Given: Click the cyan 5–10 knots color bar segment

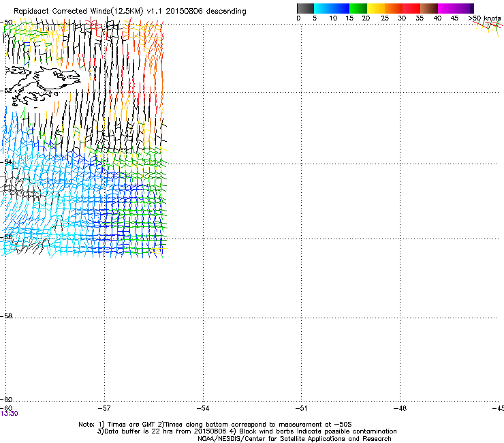Looking at the screenshot, I should tap(323, 8).
